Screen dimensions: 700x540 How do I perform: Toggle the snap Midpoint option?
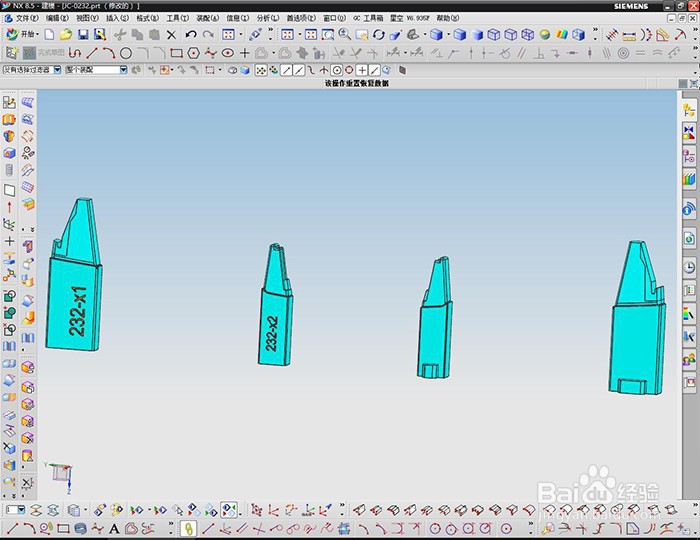pyautogui.click(x=299, y=70)
